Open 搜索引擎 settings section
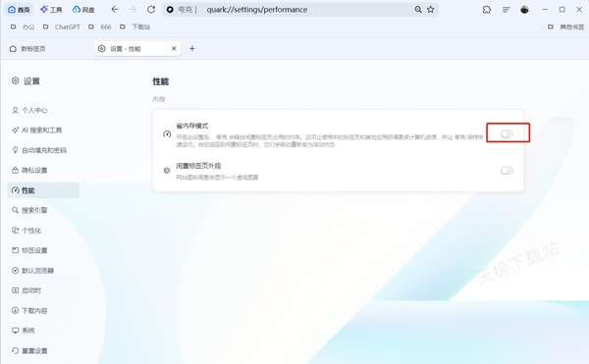589x364 pixels. pos(29,210)
